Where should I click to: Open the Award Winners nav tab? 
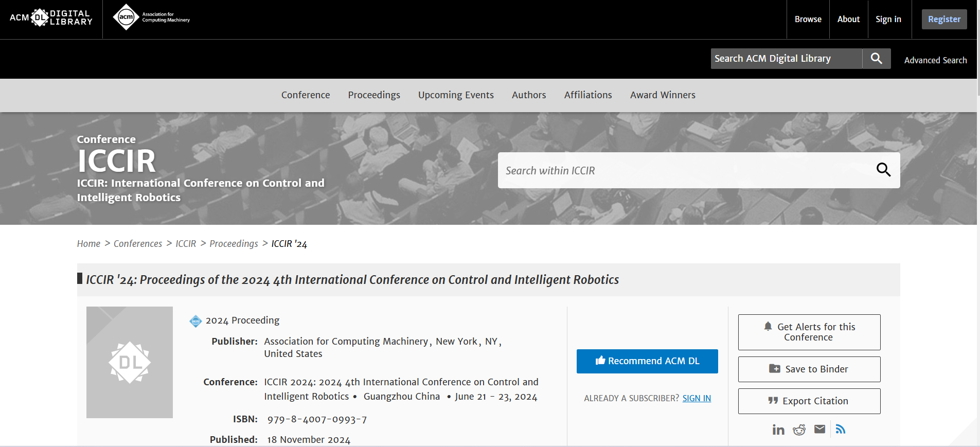663,95
